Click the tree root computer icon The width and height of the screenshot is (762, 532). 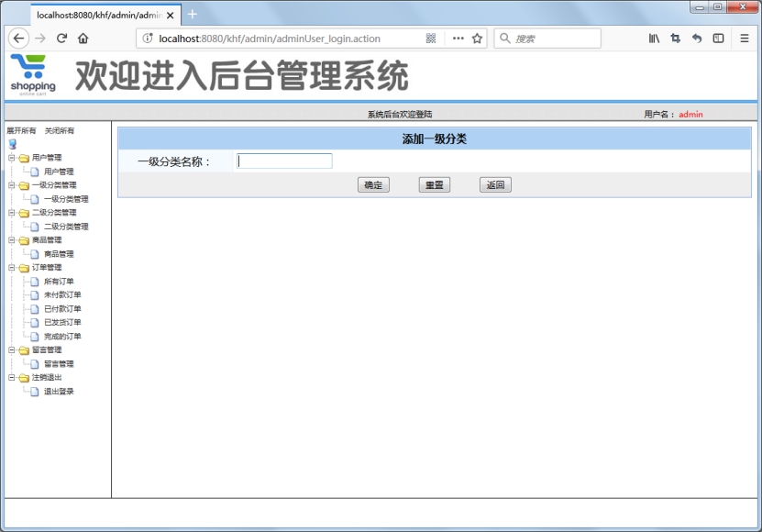click(x=13, y=144)
